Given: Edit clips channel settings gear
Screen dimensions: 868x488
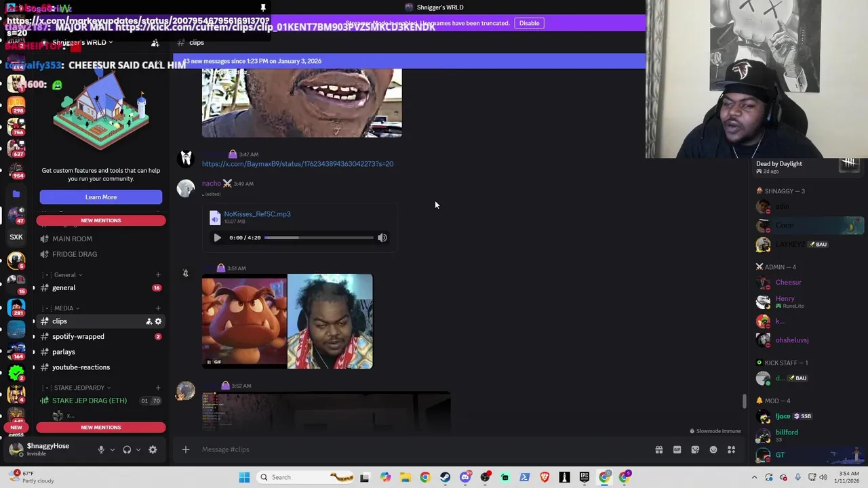Looking at the screenshot, I should click(158, 321).
